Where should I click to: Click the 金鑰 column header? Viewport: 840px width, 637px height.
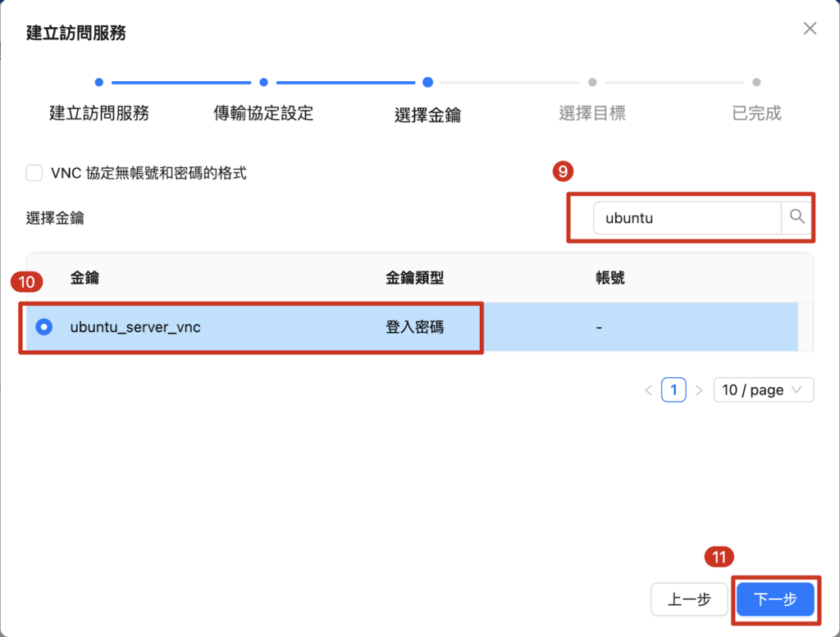coord(85,278)
